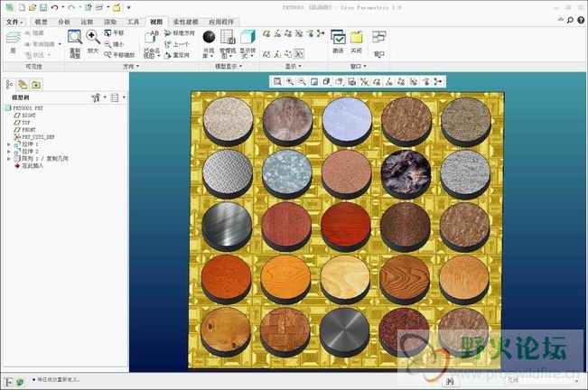The image size is (588, 390).
Task: Open a file via the folder icon
Action: 33,7
